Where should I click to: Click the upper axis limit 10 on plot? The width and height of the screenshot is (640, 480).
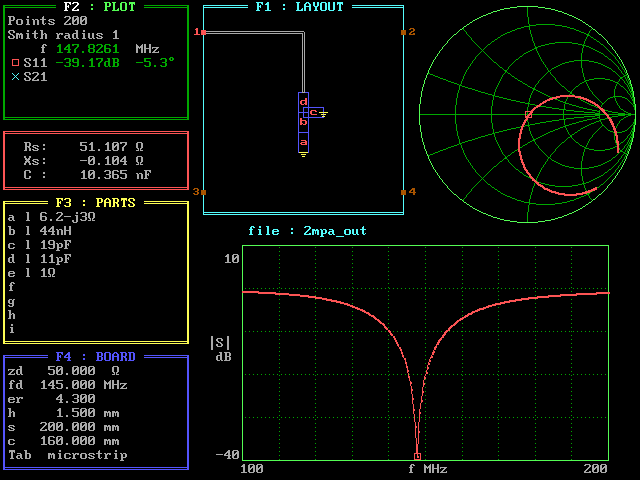(x=231, y=259)
